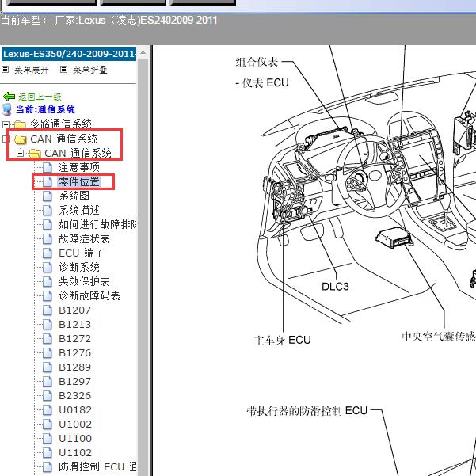Viewport: 476px width, 476px height.
Task: Click the document icon beside B1297
Action: click(47, 381)
